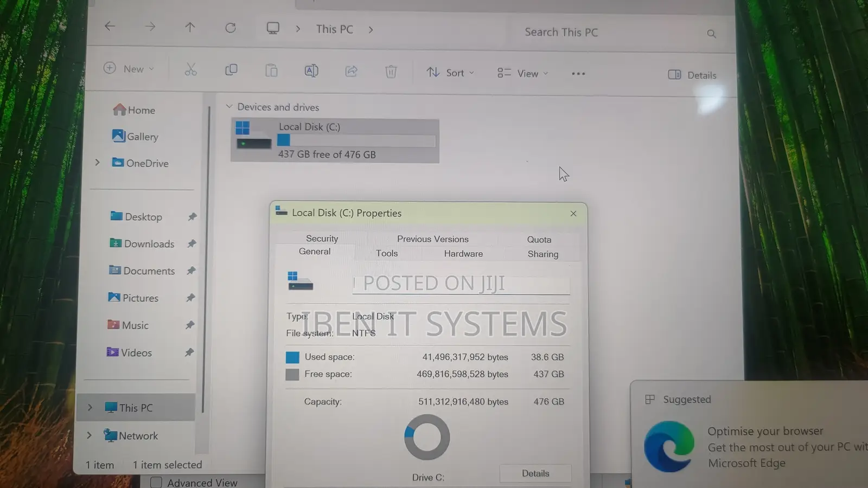This screenshot has height=488, width=868.
Task: Switch to the Hardware tab
Action: click(x=463, y=254)
